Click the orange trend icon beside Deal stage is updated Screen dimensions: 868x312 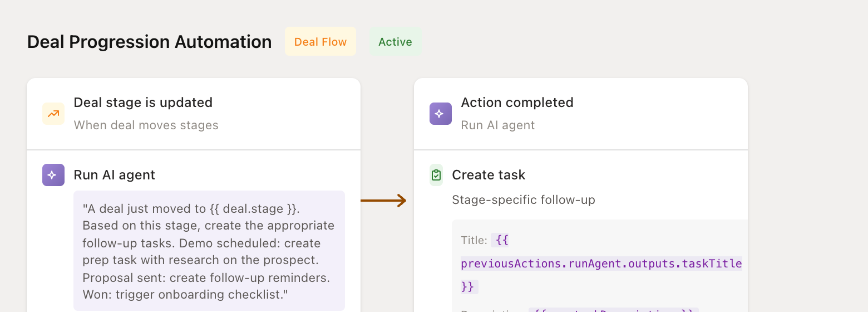pos(53,114)
